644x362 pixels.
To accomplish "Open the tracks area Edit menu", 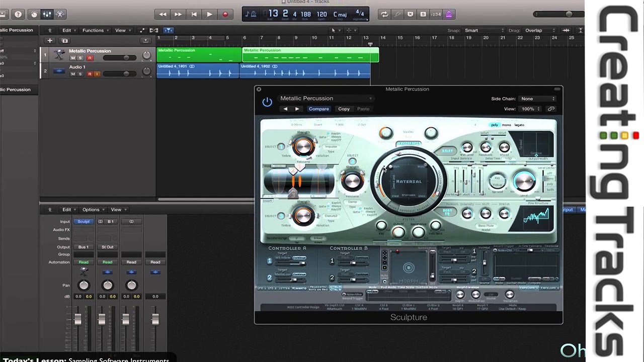I will tap(68, 31).
